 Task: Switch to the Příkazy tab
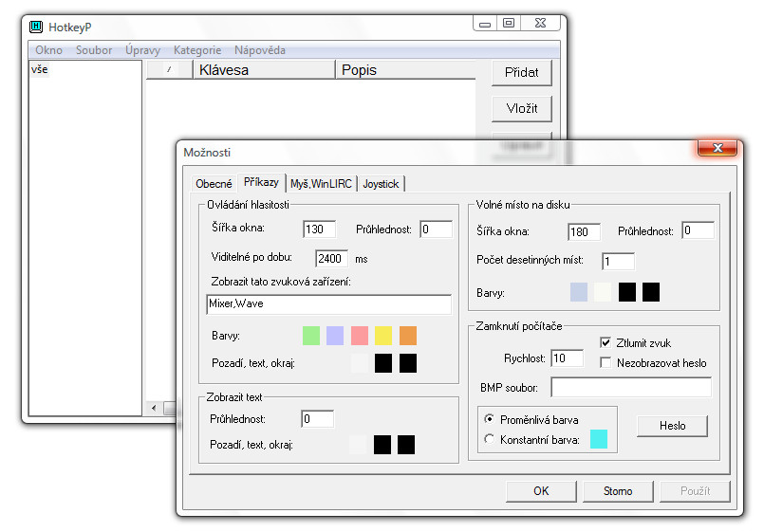coord(261,182)
